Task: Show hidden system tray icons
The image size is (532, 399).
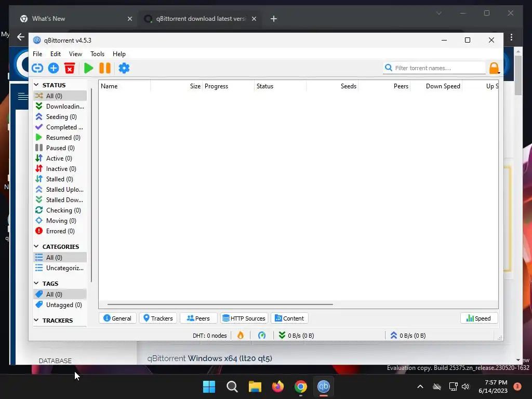Action: (x=420, y=387)
